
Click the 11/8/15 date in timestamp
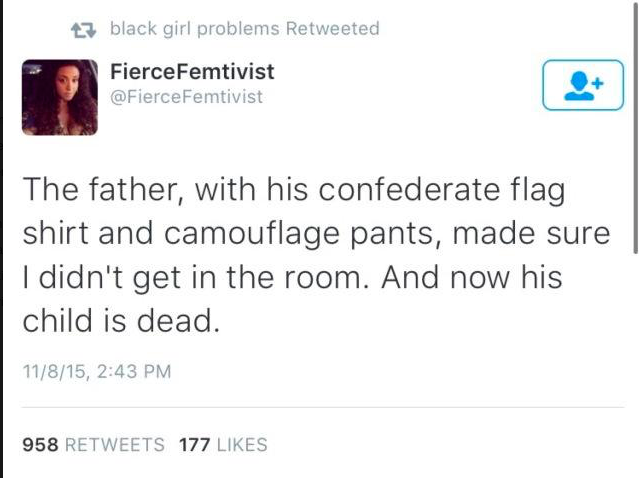coord(53,372)
